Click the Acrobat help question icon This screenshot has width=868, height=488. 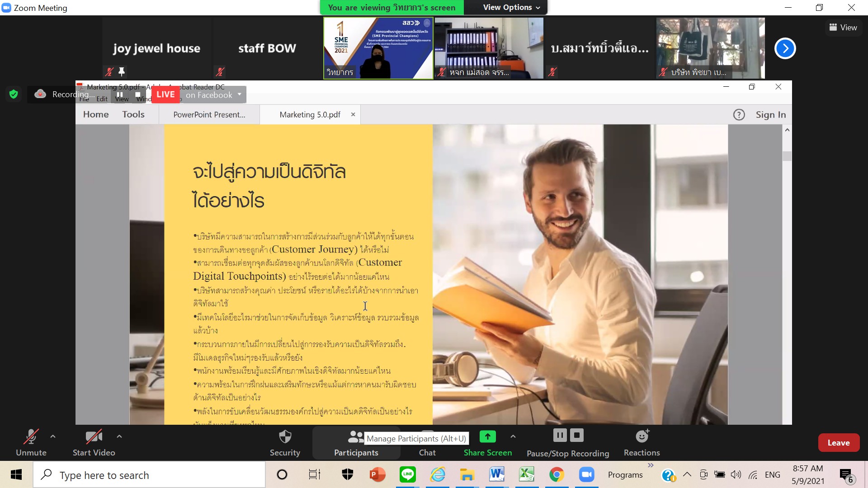(x=739, y=115)
